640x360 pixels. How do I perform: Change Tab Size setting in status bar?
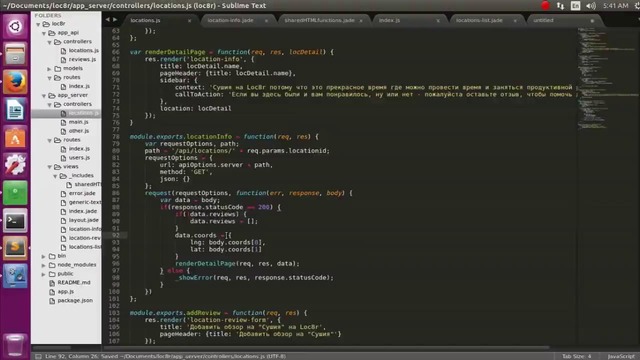tap(577, 356)
